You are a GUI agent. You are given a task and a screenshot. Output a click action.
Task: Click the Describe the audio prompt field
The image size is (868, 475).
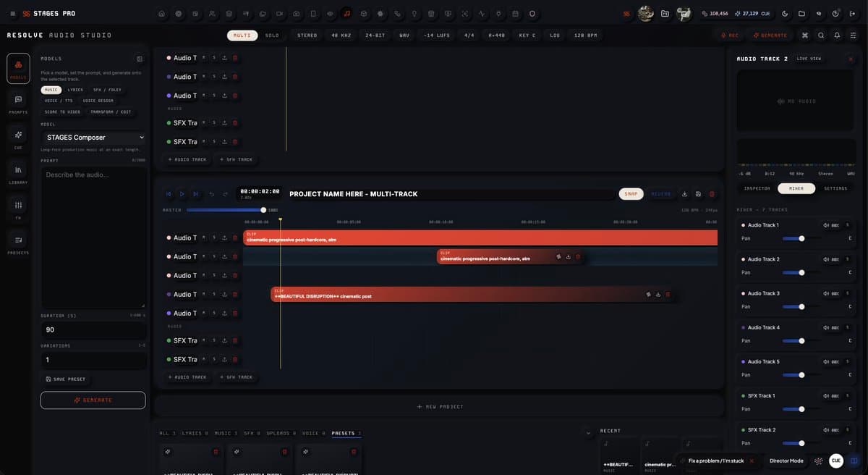tap(94, 237)
